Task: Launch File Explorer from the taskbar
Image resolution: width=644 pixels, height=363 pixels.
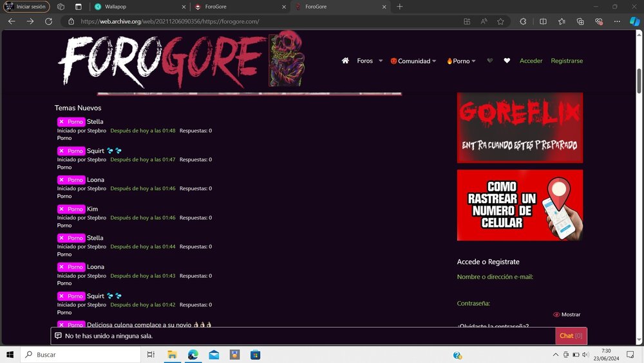Action: pyautogui.click(x=172, y=355)
